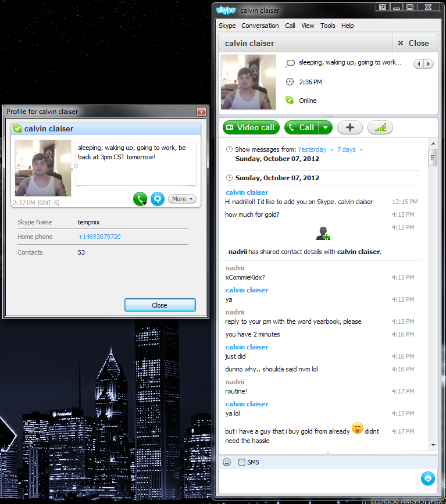This screenshot has height=504, width=446.
Task: Click the plus add-people button
Action: point(350,128)
